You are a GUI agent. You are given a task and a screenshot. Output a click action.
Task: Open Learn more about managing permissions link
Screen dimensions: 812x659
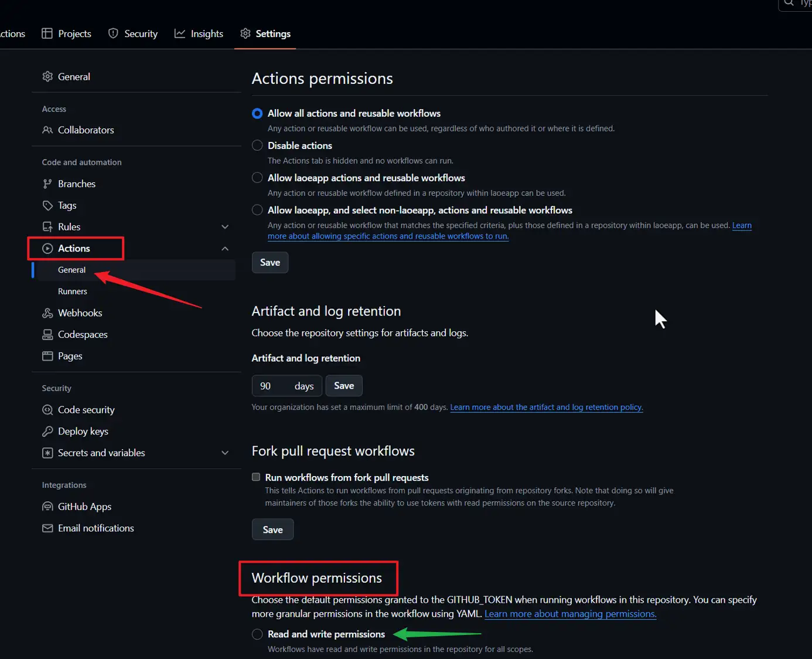[x=571, y=614]
